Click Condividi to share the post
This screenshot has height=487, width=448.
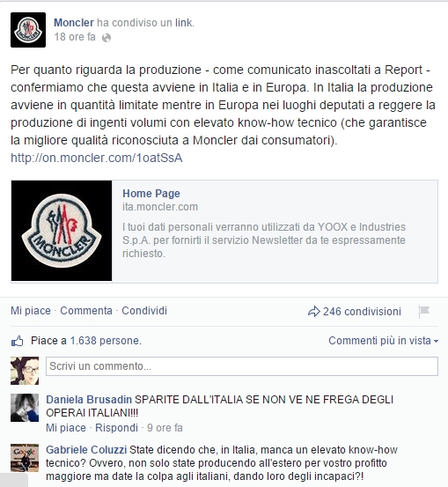click(x=144, y=311)
